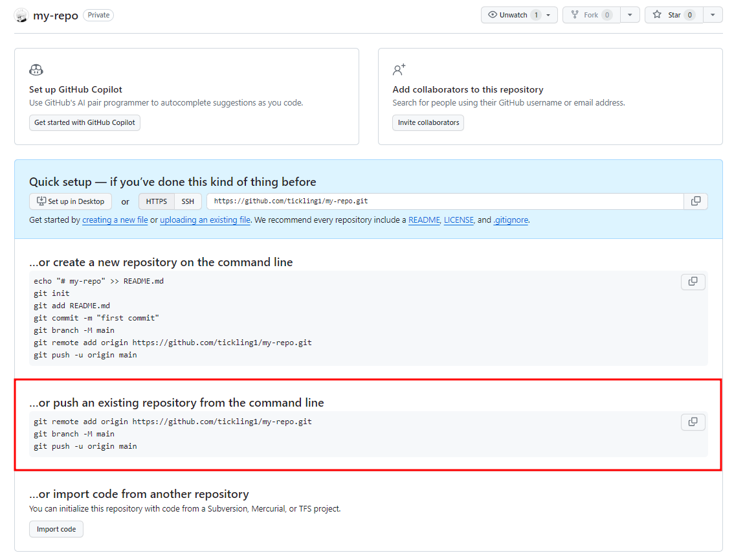Click '...or import code from another repository' heading
The height and width of the screenshot is (553, 756).
click(139, 494)
